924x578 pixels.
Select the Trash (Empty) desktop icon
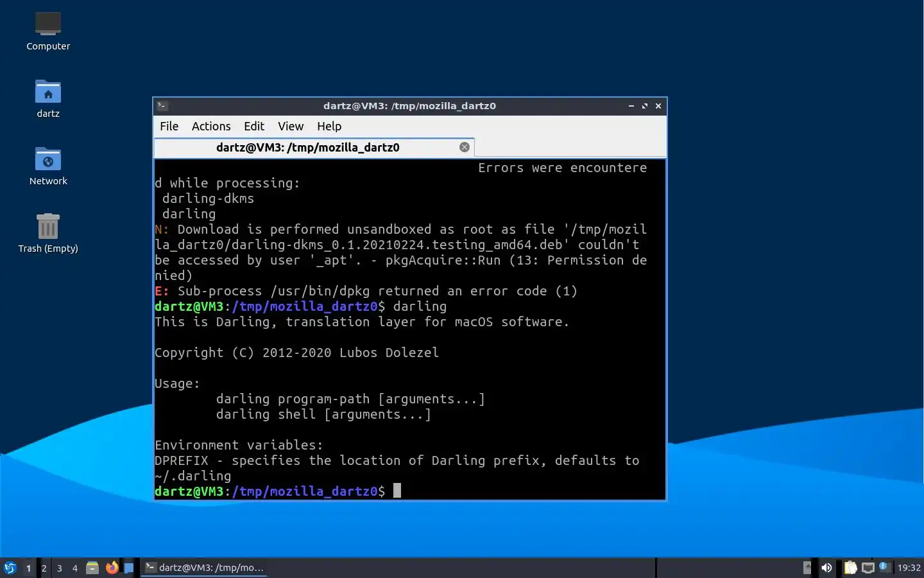(48, 233)
